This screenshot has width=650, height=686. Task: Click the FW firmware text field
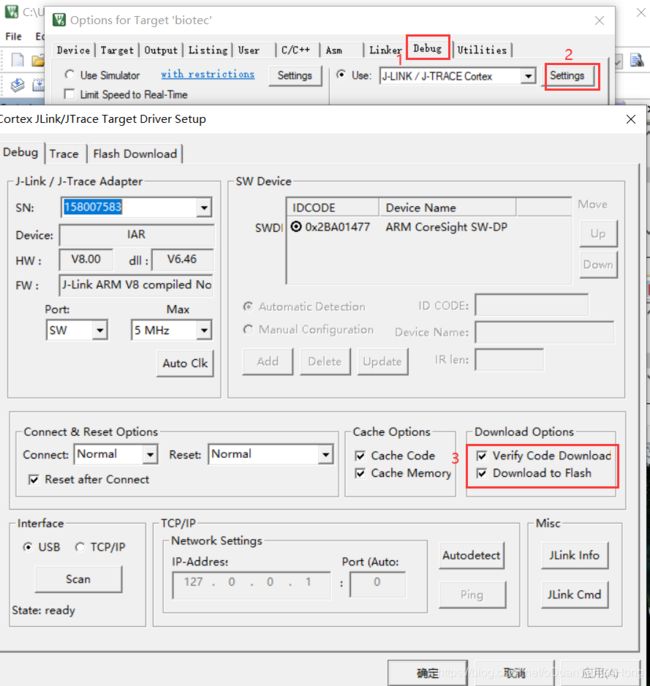tap(136, 285)
